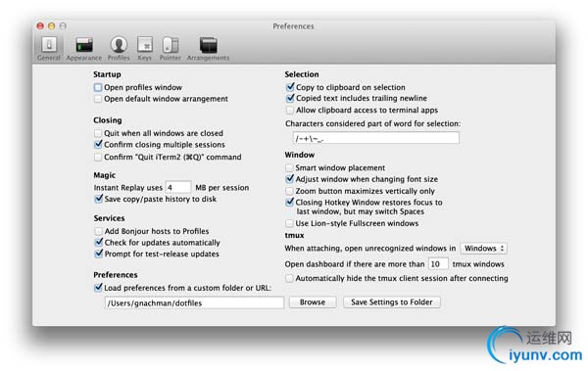Click the Selection section heading
The height and width of the screenshot is (371, 588).
[x=302, y=74]
